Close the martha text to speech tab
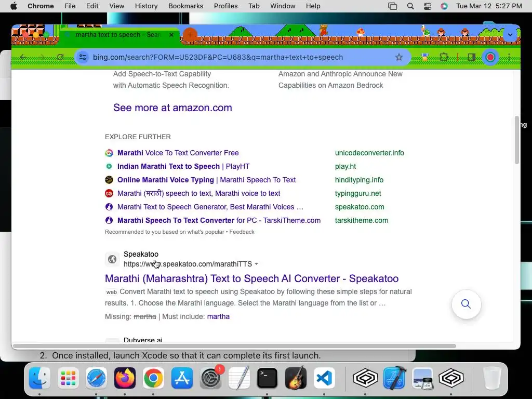This screenshot has width=532, height=399. 171,35
